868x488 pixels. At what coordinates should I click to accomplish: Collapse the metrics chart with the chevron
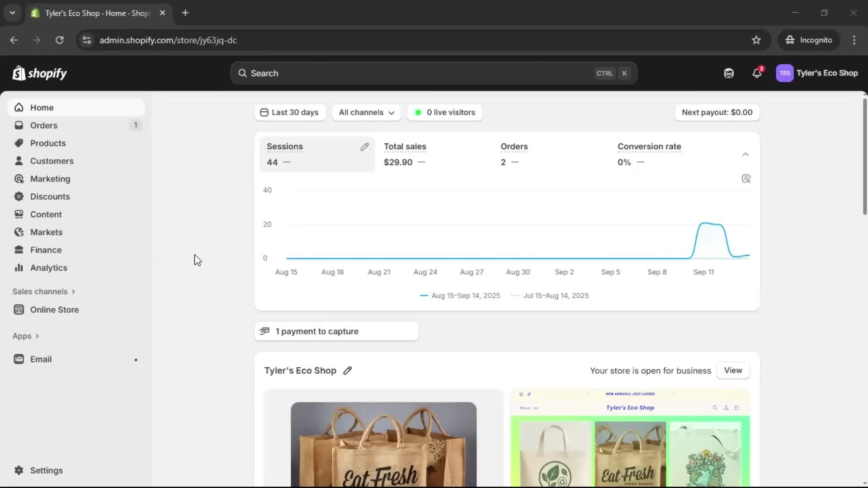point(745,154)
